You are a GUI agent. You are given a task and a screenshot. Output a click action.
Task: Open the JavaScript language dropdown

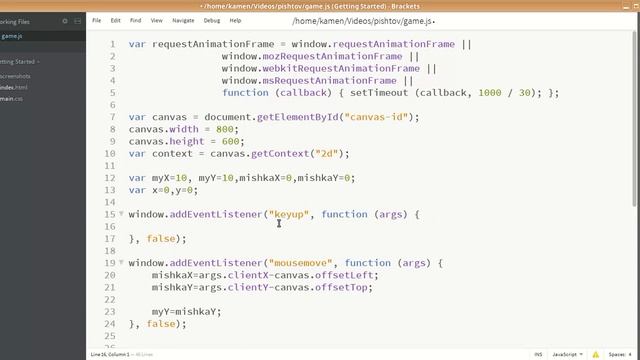click(x=567, y=354)
